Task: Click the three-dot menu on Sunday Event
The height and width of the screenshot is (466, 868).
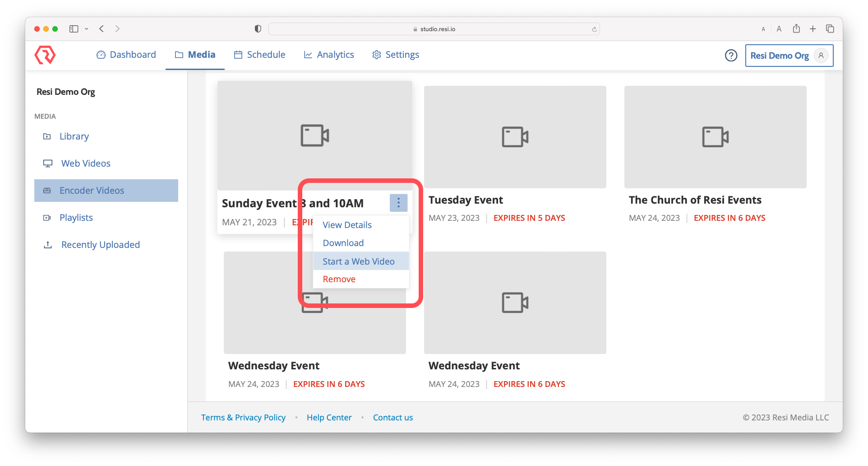Action: pyautogui.click(x=398, y=203)
